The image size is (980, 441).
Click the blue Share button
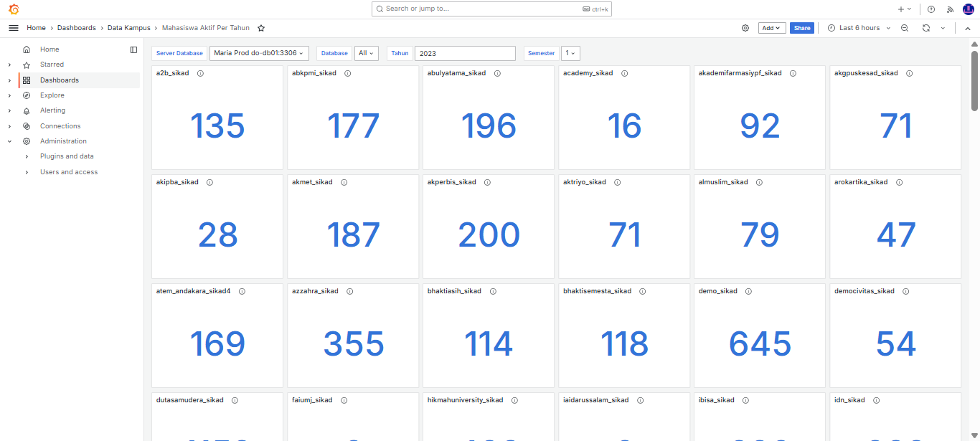(801, 28)
